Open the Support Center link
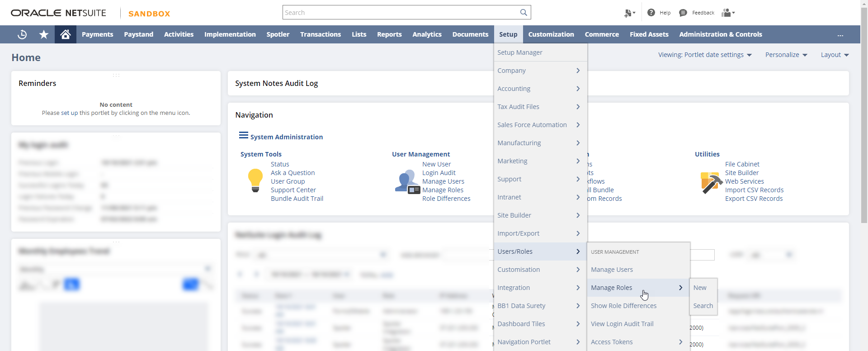The height and width of the screenshot is (351, 868). [293, 190]
